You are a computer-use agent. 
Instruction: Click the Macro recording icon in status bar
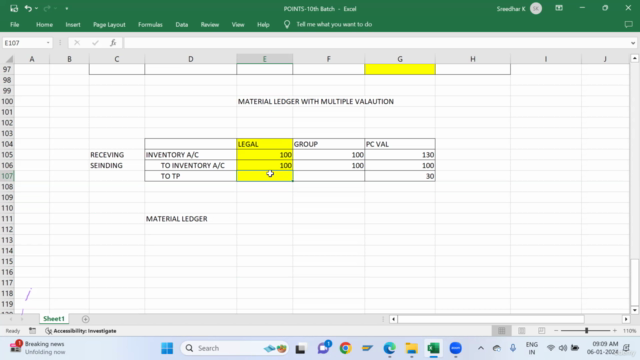click(32, 331)
